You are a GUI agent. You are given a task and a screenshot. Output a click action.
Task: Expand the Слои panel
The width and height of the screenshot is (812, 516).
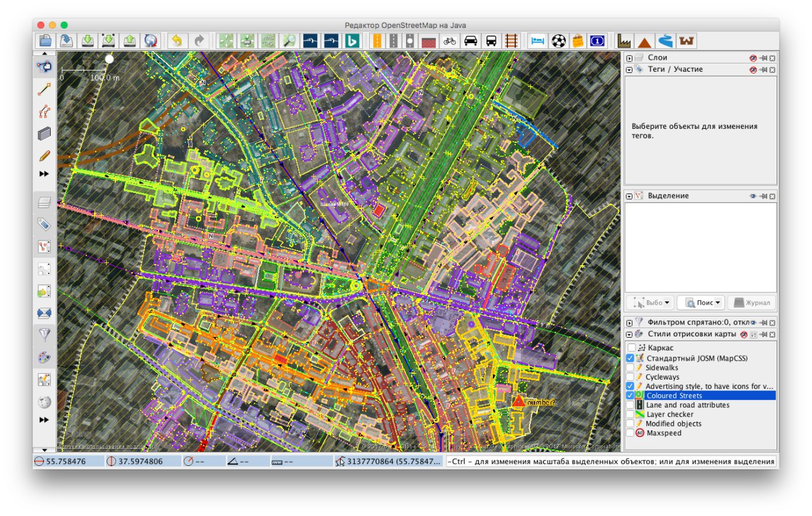pos(629,58)
